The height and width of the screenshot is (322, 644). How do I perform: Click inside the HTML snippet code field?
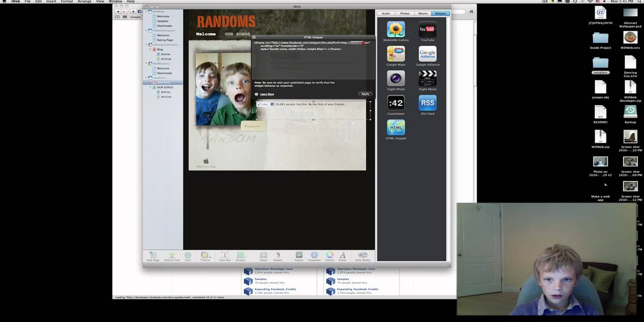point(313,59)
